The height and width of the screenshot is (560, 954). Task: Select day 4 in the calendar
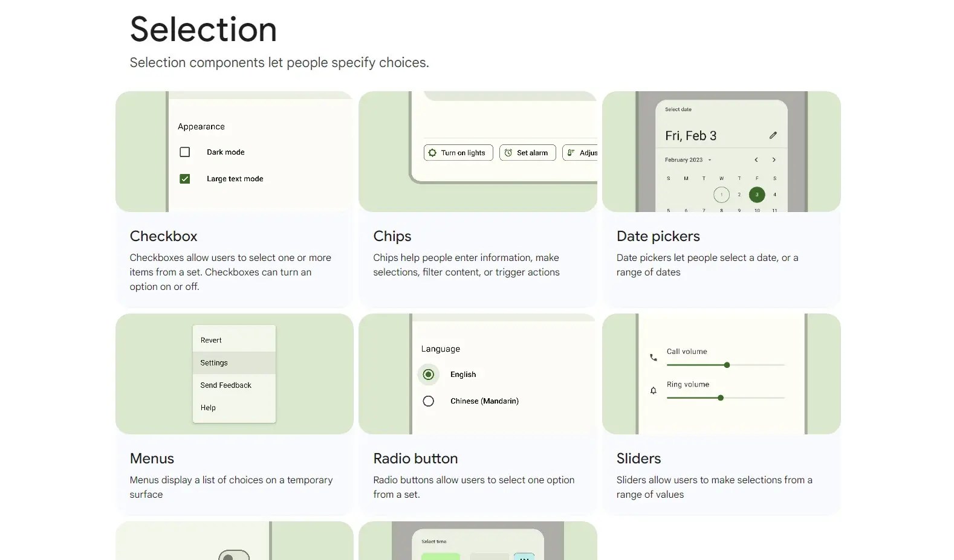[774, 195]
